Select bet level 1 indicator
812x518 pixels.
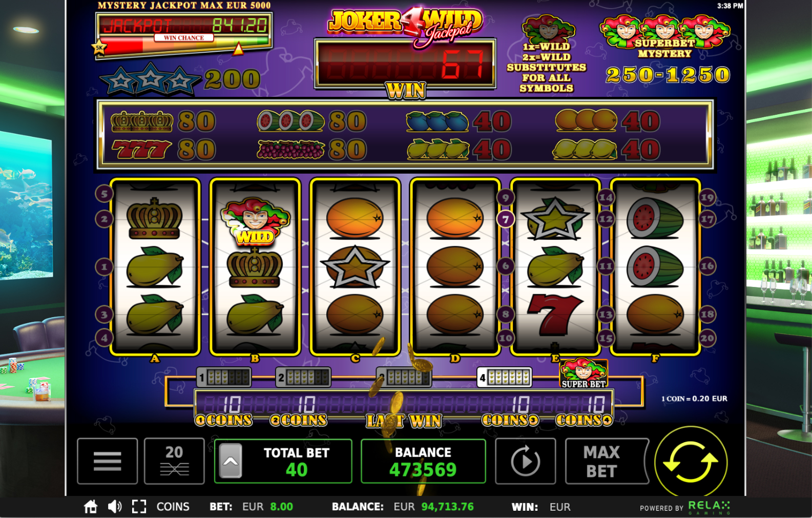(x=224, y=378)
